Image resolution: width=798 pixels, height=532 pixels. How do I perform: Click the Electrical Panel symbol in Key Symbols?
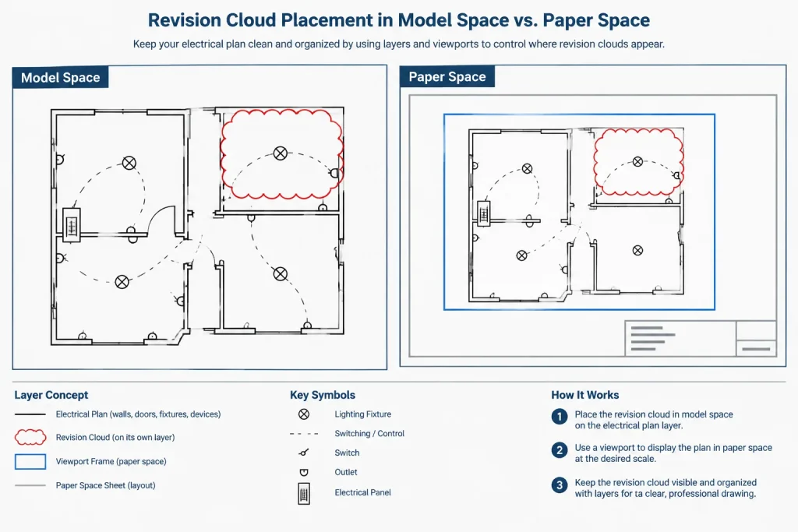[x=304, y=494]
